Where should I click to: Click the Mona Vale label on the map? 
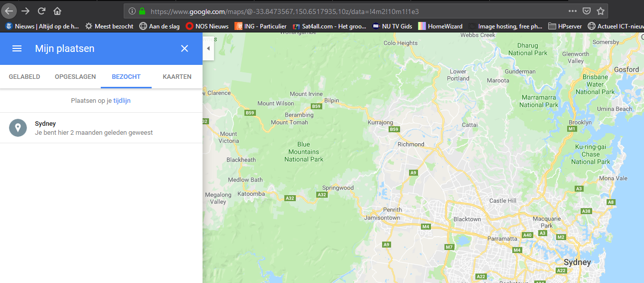pos(613,178)
